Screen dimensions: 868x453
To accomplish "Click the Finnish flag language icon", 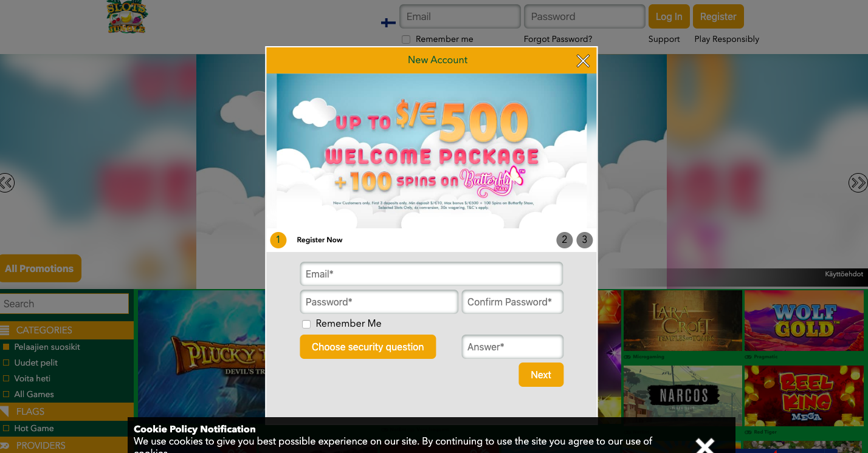I will point(388,22).
